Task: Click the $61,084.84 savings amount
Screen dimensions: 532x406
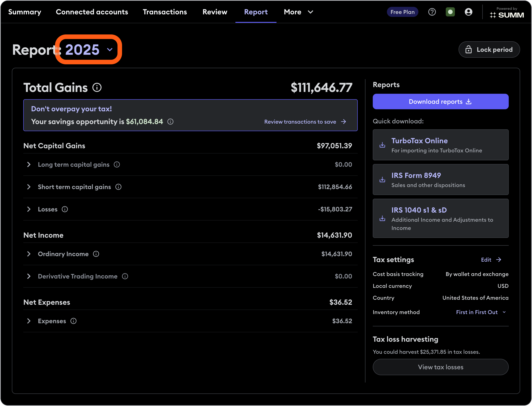Action: click(x=145, y=122)
